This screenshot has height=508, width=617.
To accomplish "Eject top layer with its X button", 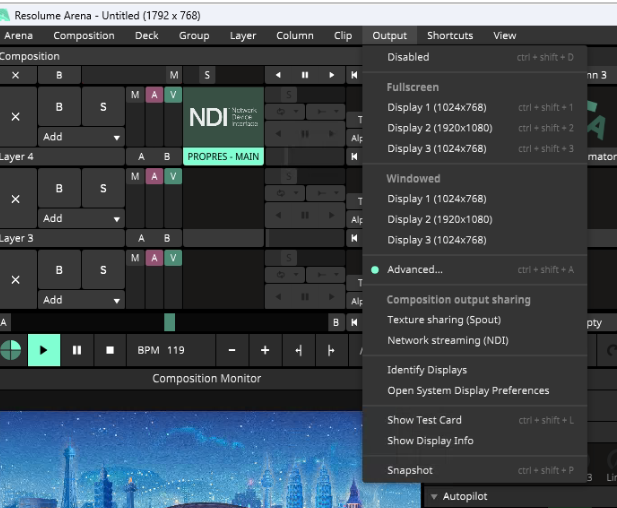I will coord(15,116).
